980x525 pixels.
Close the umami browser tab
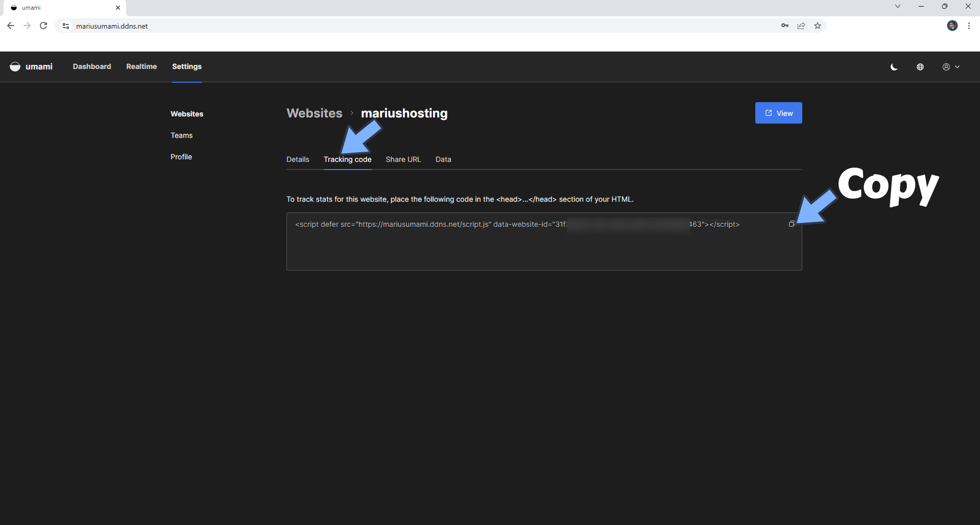(x=118, y=8)
